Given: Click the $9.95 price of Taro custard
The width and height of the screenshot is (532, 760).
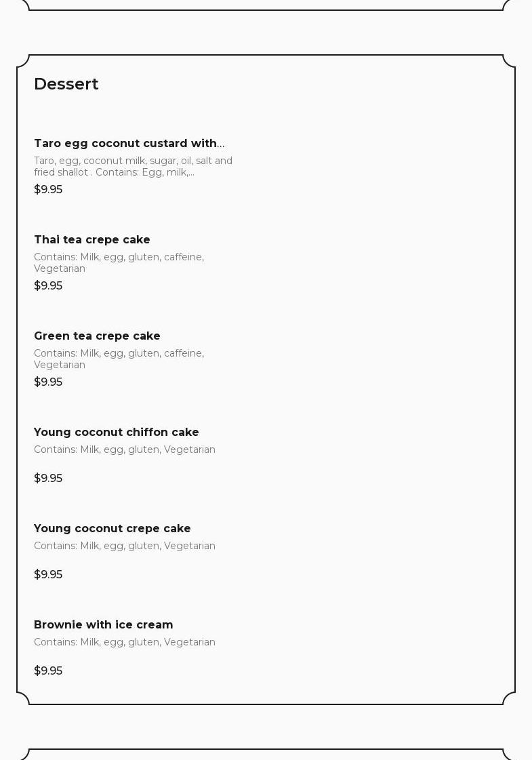Looking at the screenshot, I should [48, 190].
